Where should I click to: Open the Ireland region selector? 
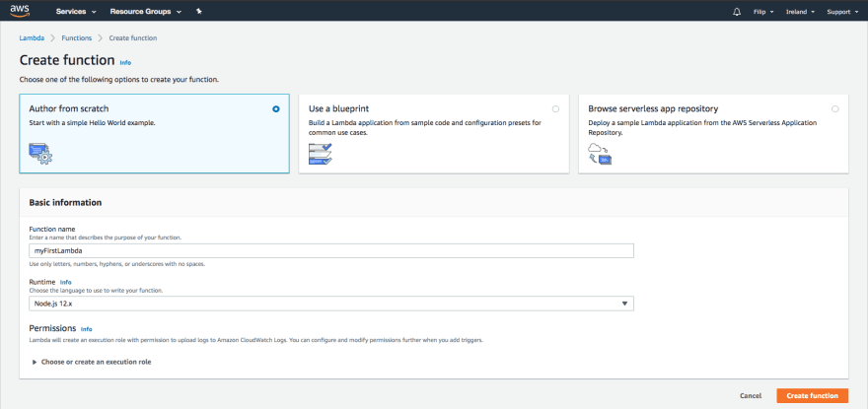(800, 12)
